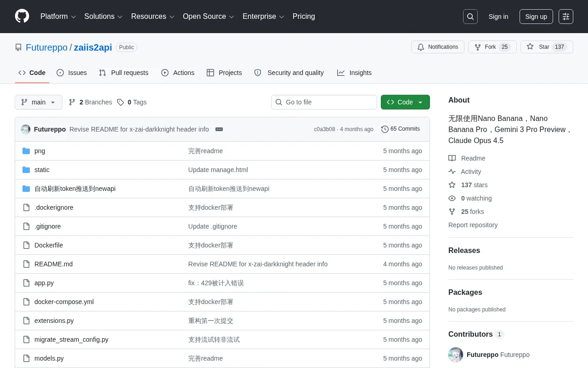Open the appearance settings icon beside Sign up

point(566,17)
